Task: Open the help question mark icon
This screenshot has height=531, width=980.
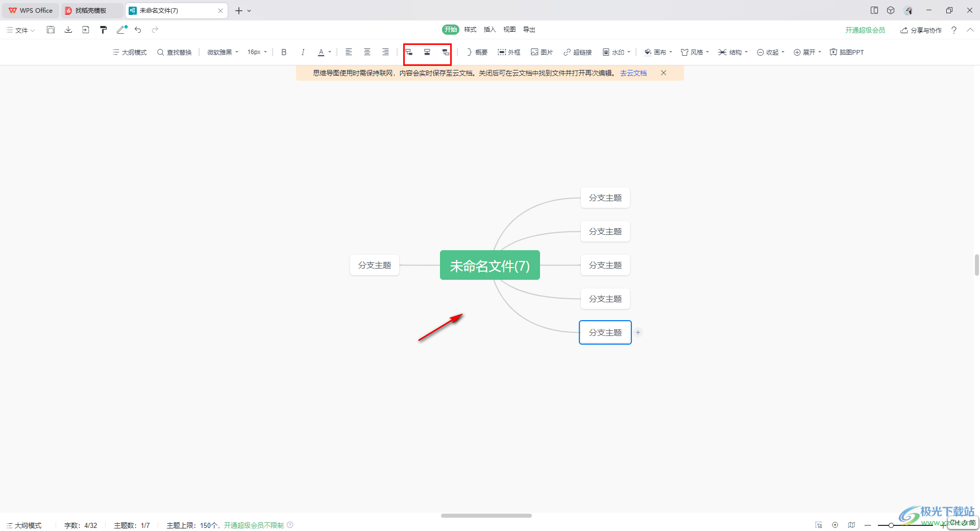Action: [953, 30]
